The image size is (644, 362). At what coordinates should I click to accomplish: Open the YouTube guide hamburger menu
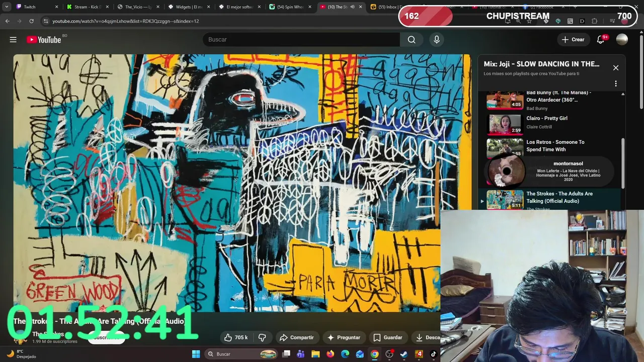pos(13,39)
